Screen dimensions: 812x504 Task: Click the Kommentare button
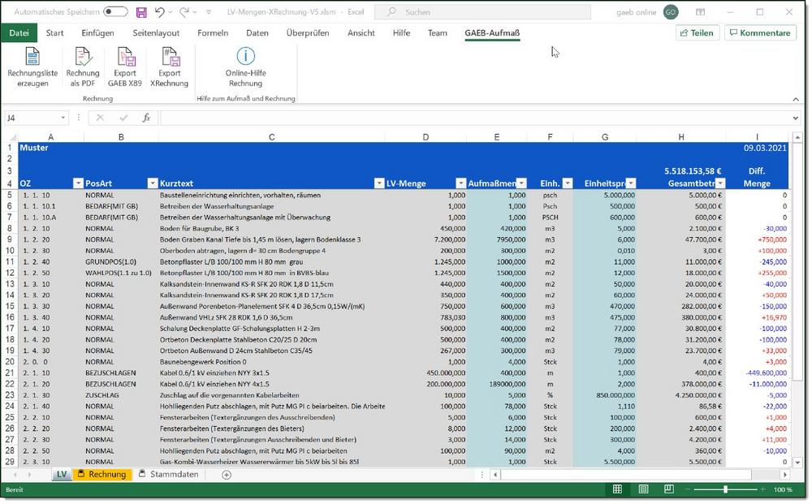click(x=760, y=32)
